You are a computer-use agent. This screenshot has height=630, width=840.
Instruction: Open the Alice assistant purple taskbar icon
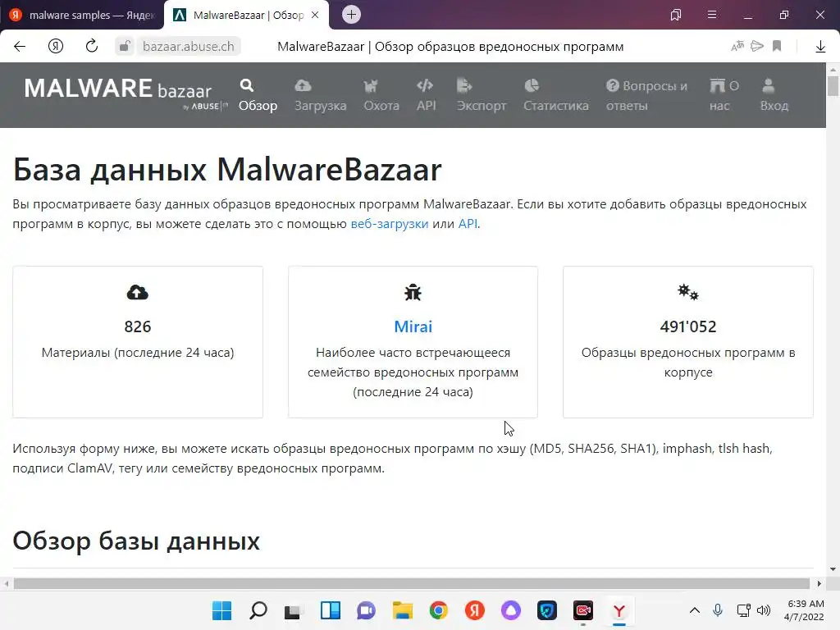(x=510, y=610)
